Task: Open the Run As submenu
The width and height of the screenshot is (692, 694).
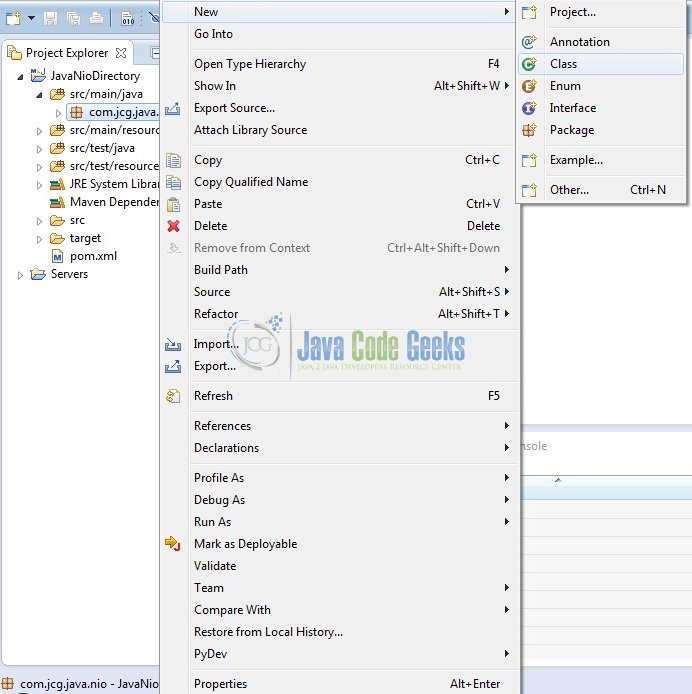Action: (338, 522)
